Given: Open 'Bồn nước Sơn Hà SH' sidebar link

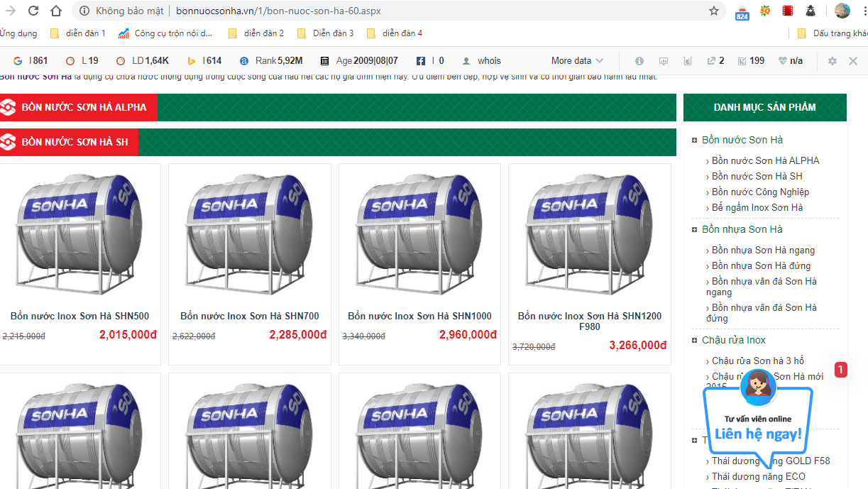Looking at the screenshot, I should pyautogui.click(x=757, y=176).
